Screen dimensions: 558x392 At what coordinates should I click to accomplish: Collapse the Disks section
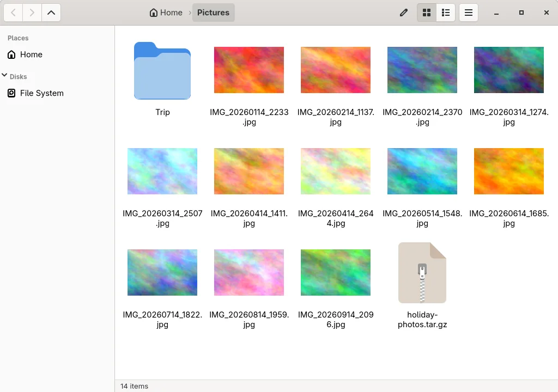click(4, 76)
